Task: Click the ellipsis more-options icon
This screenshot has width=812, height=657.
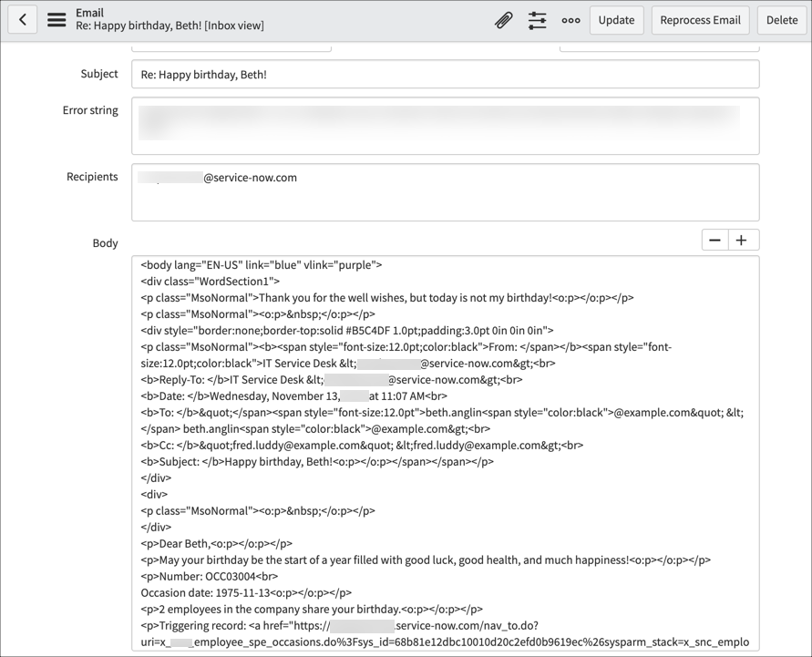Action: (x=570, y=20)
